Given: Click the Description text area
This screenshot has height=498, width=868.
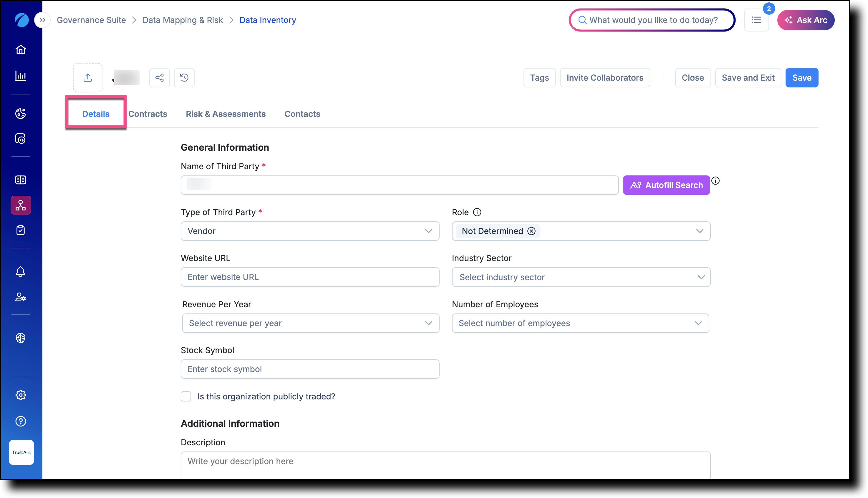Looking at the screenshot, I should [445, 465].
